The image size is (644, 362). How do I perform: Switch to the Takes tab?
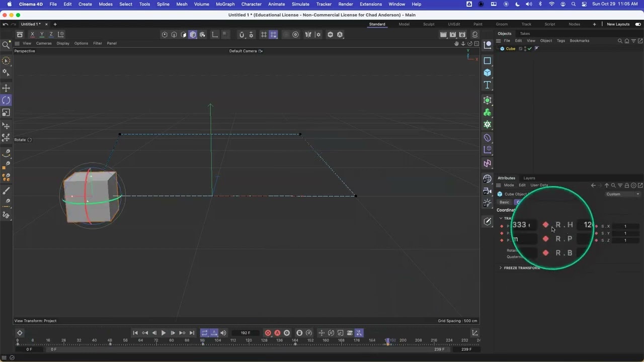[x=525, y=34]
